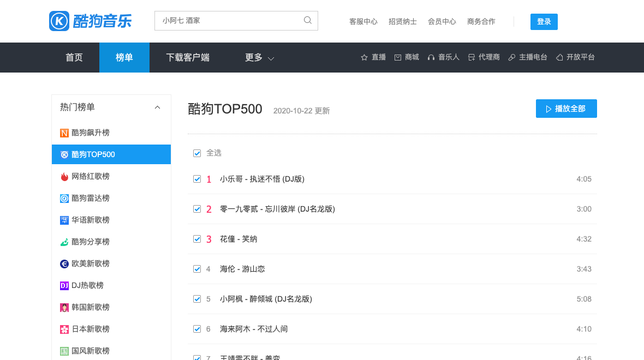Image resolution: width=644 pixels, height=360 pixels.
Task: Click the 3:00 duration of song 2
Action: click(583, 209)
